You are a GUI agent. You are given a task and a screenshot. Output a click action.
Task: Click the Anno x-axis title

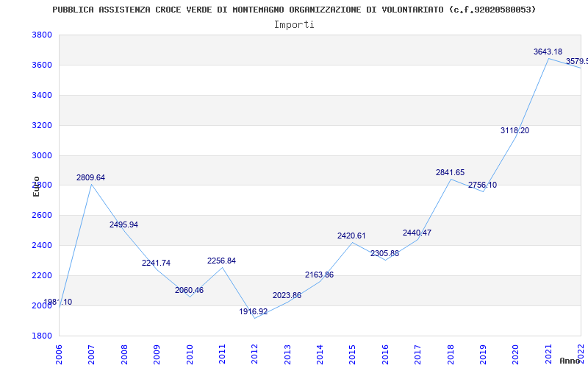click(x=569, y=361)
